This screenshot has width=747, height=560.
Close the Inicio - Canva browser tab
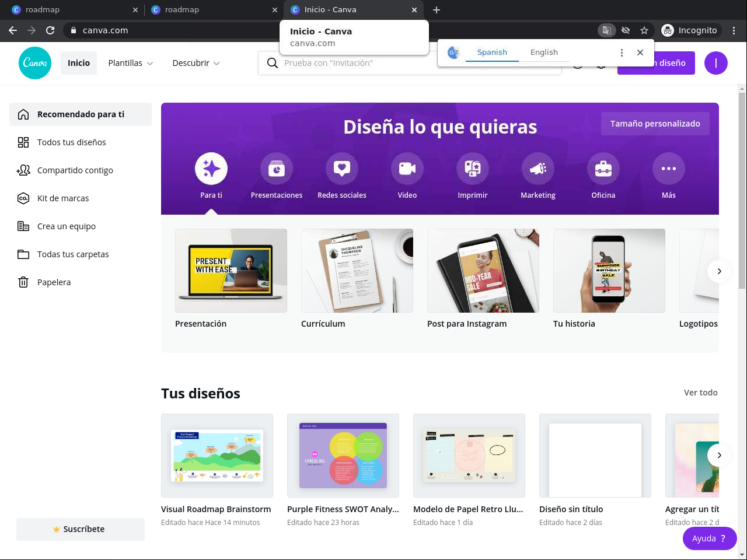point(414,10)
